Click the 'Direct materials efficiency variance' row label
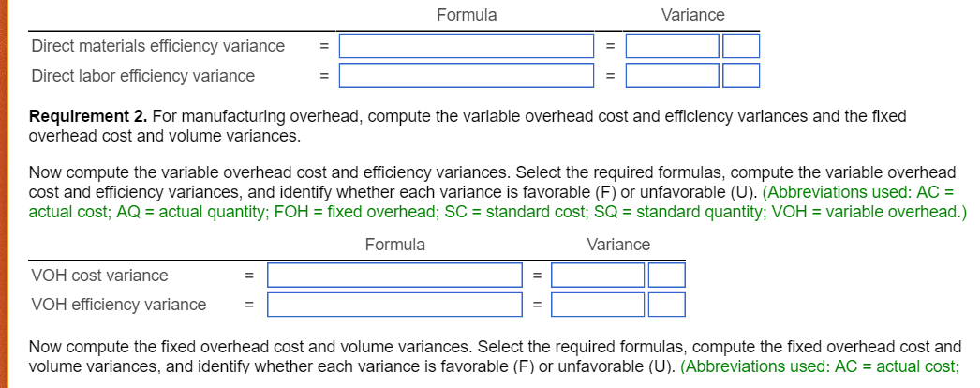This screenshot has height=388, width=980. pos(157,46)
